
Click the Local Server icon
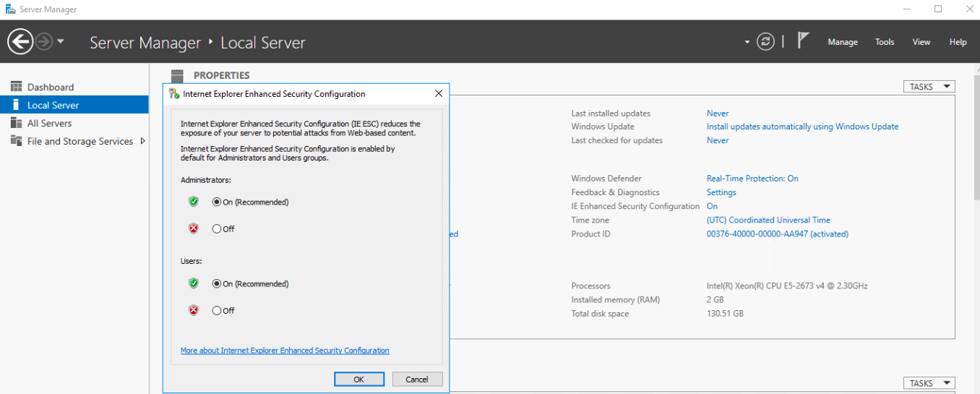point(16,105)
